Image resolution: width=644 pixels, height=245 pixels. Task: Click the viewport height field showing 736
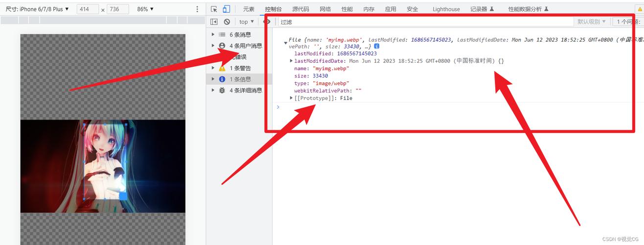click(118, 9)
